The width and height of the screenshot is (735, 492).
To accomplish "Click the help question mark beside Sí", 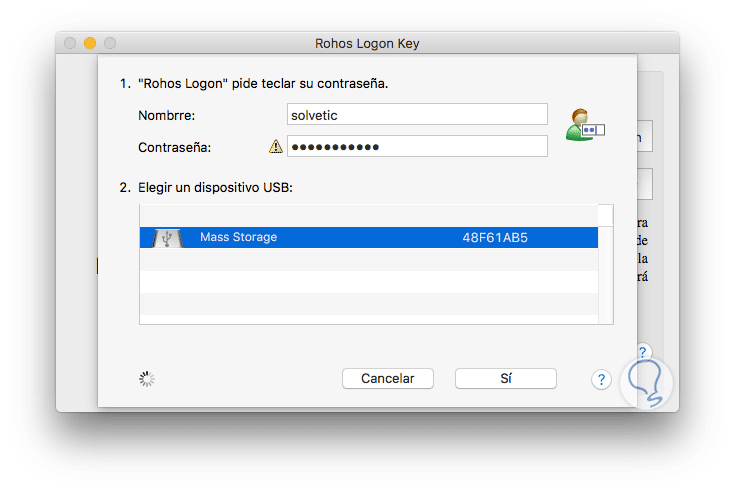I will click(601, 379).
